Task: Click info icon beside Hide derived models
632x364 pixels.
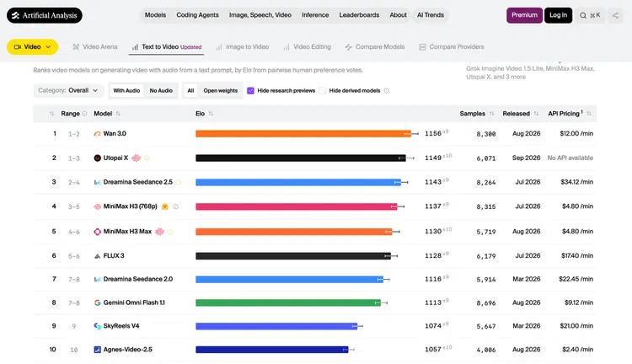Action: [387, 91]
